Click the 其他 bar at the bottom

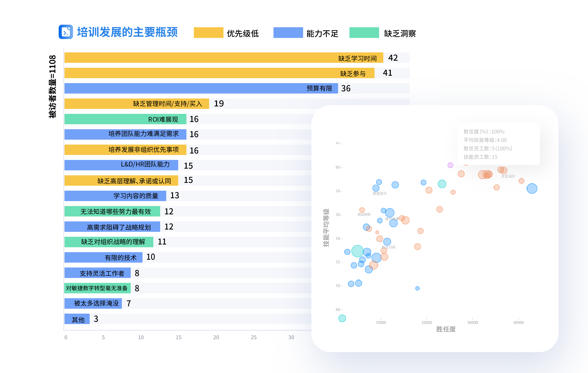pyautogui.click(x=77, y=319)
